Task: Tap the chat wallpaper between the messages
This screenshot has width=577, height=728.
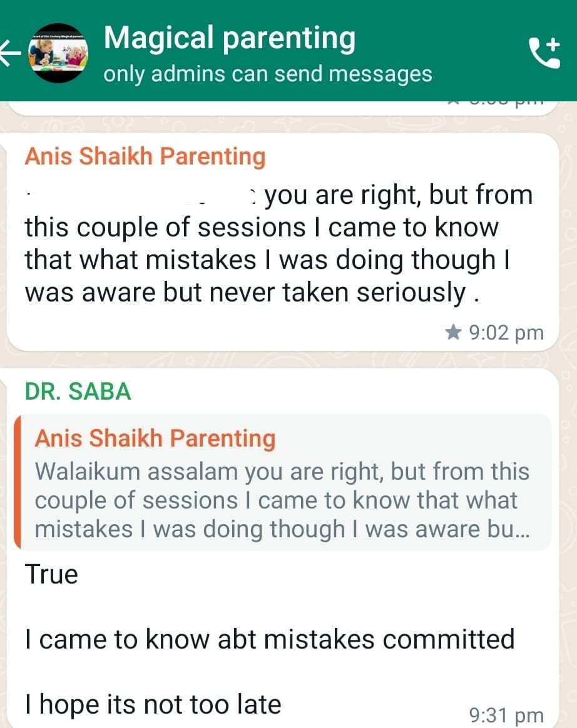Action: click(282, 360)
